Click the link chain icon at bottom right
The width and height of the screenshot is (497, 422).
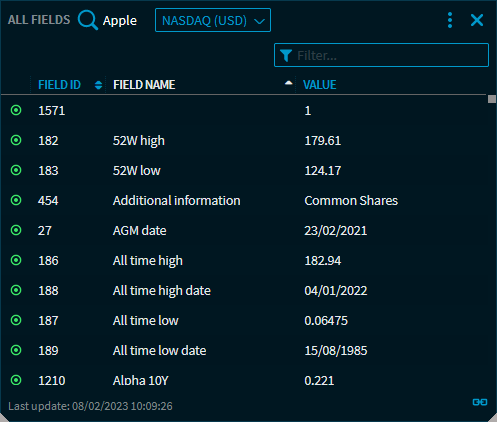tap(480, 402)
